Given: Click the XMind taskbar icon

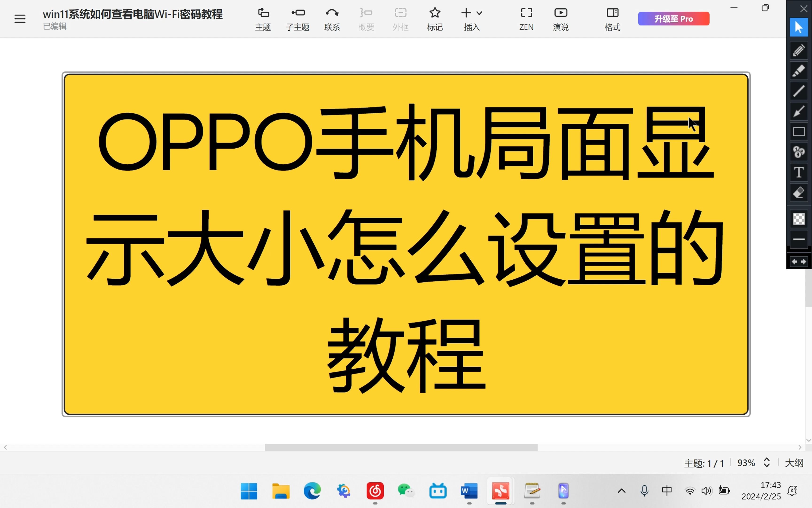Looking at the screenshot, I should [x=501, y=491].
